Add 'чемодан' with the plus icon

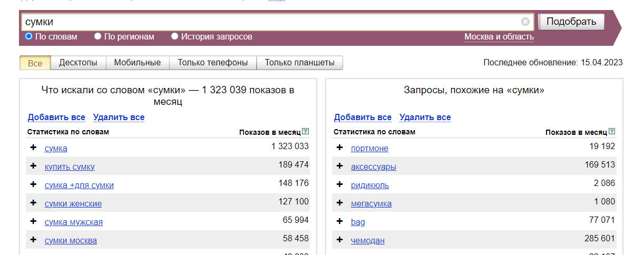339,240
